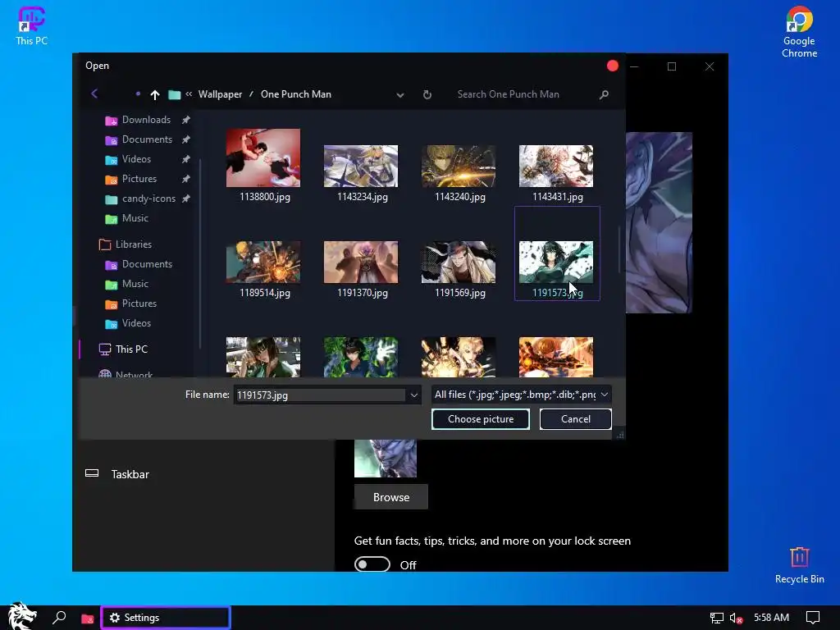Image resolution: width=840 pixels, height=630 pixels.
Task: Click the 5:58 AM taskbar clock
Action: (771, 618)
